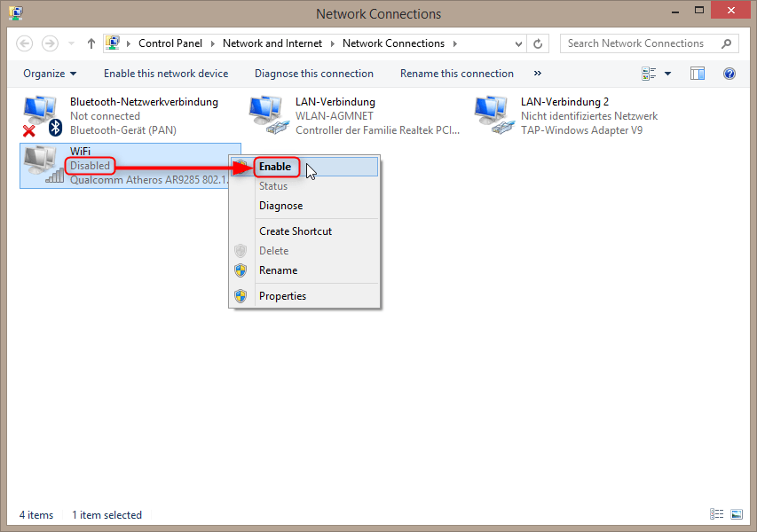757x532 pixels.
Task: Expand the change view options arrow
Action: (667, 74)
